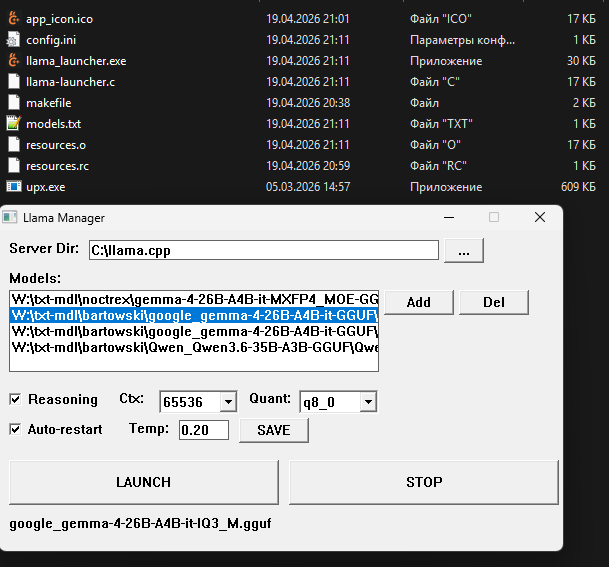This screenshot has height=567, width=609.
Task: Select the unhighlighted bartowski google_gemma-4-26B-A4B-it row
Action: 194,331
